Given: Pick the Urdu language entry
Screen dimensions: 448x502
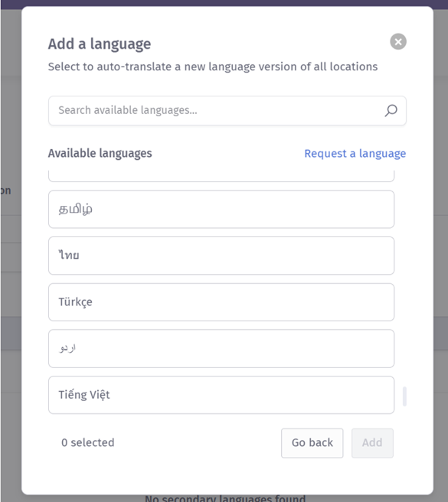Looking at the screenshot, I should pyautogui.click(x=221, y=348).
